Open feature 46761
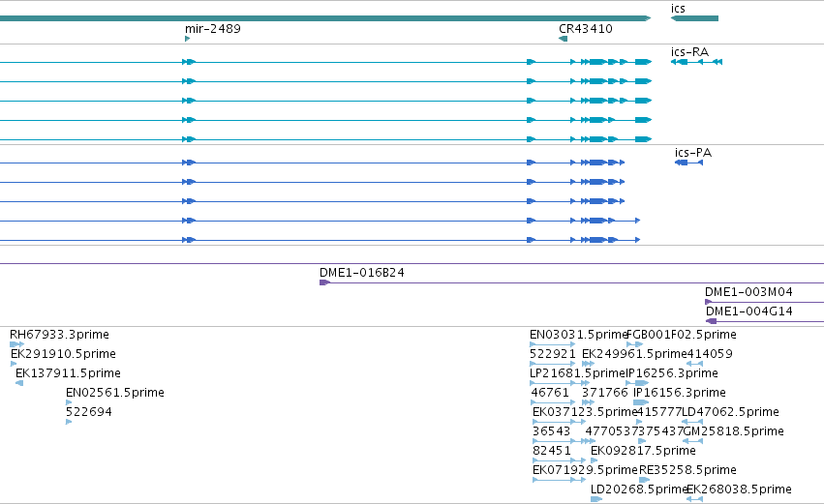Screen dimensions: 824x504 [550, 393]
